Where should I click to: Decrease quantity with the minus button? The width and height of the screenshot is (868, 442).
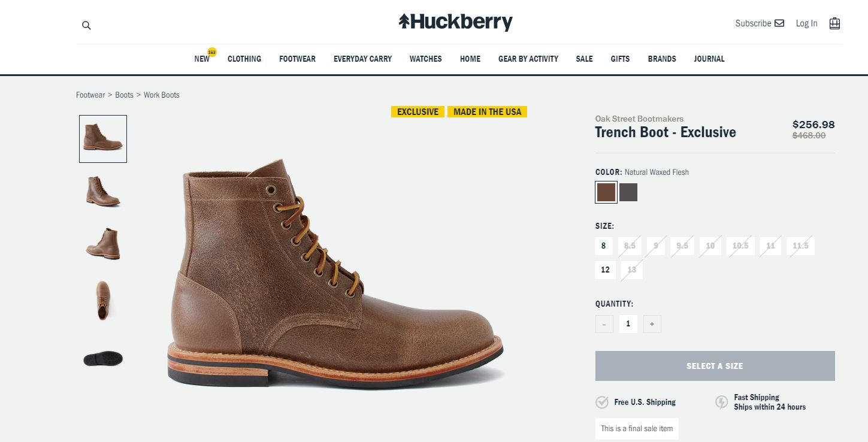(604, 324)
